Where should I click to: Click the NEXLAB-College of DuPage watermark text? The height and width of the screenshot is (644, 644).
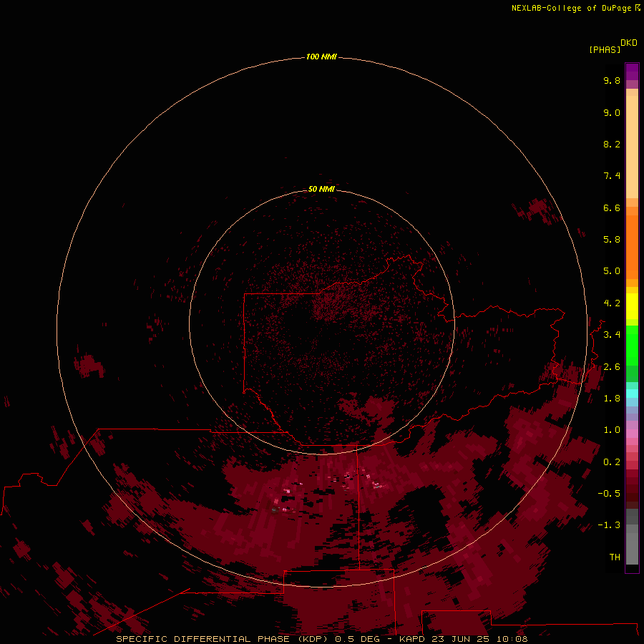tap(571, 8)
